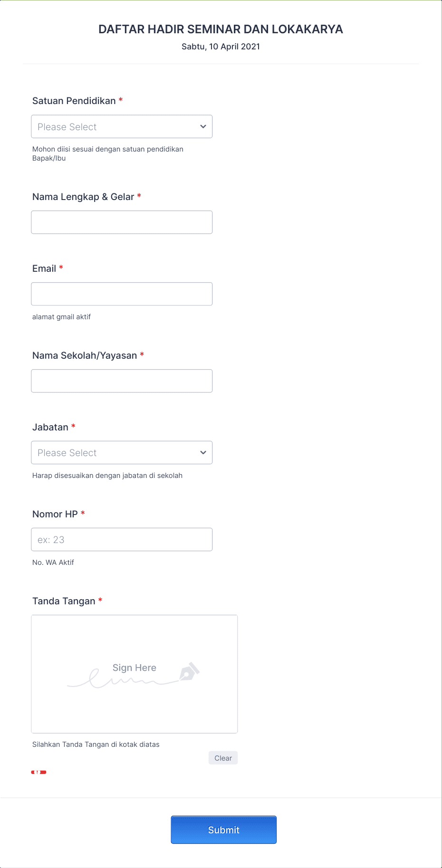This screenshot has height=868, width=442.
Task: Click the date text Sabtu, 10 April 2021
Action: pyautogui.click(x=221, y=47)
